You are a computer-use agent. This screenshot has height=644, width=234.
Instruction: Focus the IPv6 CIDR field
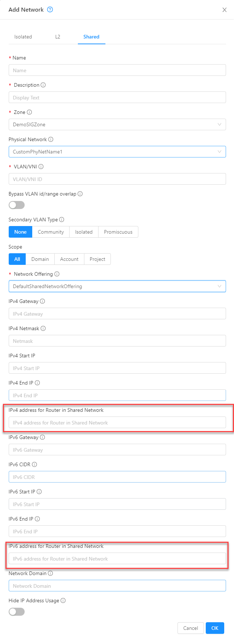point(117,477)
